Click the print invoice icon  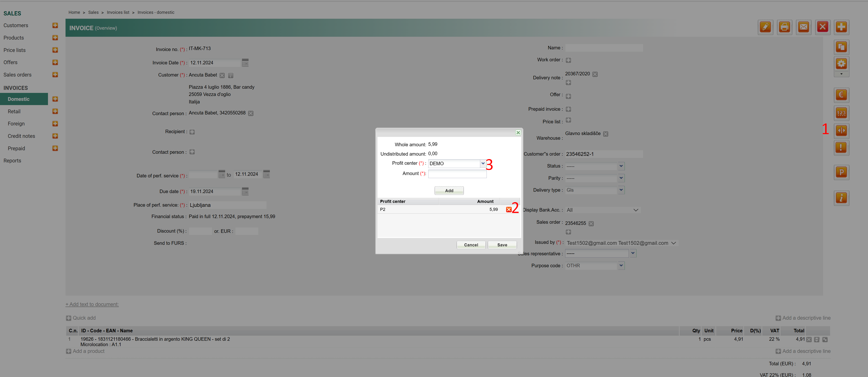[x=784, y=27]
